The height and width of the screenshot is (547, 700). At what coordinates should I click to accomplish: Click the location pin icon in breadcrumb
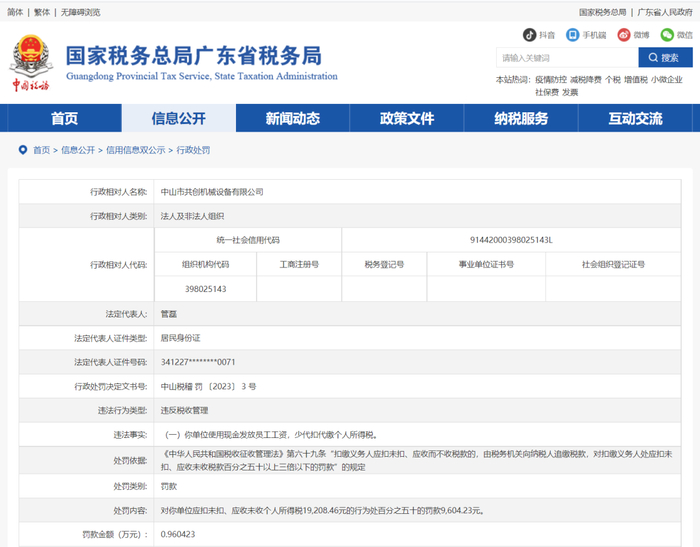[x=23, y=150]
